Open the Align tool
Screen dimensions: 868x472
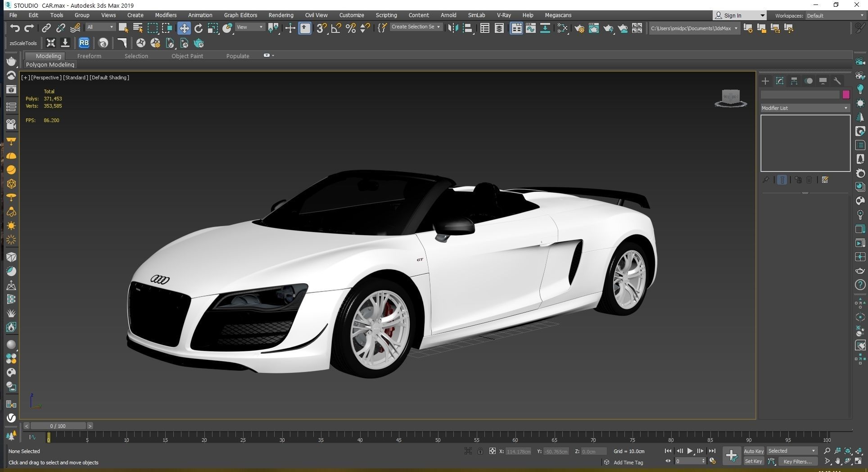(x=468, y=28)
